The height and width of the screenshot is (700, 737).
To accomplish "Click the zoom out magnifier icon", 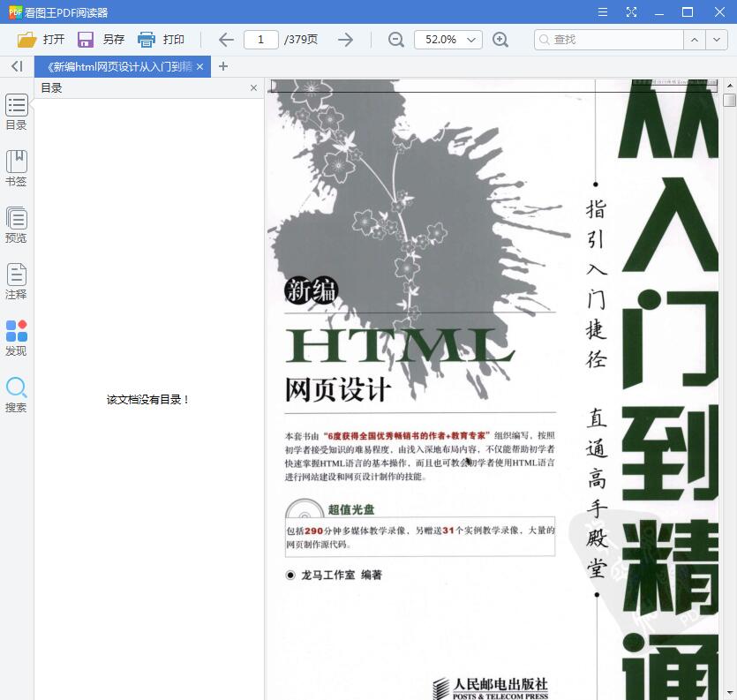I will coord(395,40).
